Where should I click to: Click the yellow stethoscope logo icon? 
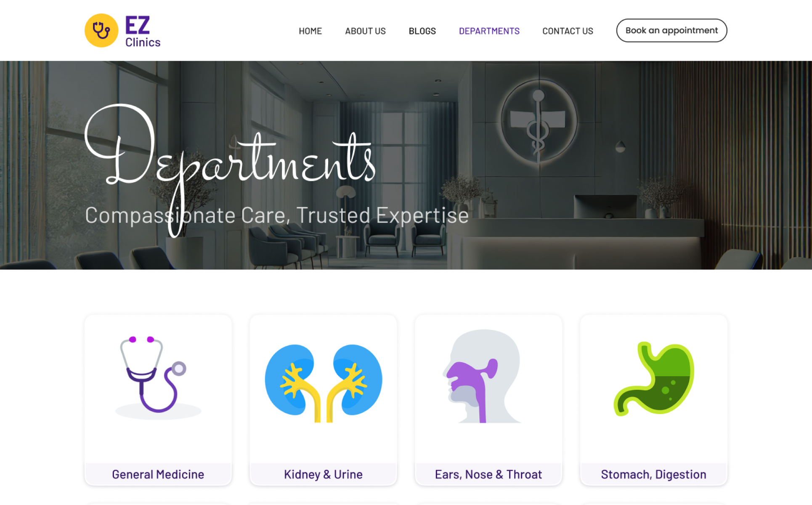pyautogui.click(x=101, y=30)
